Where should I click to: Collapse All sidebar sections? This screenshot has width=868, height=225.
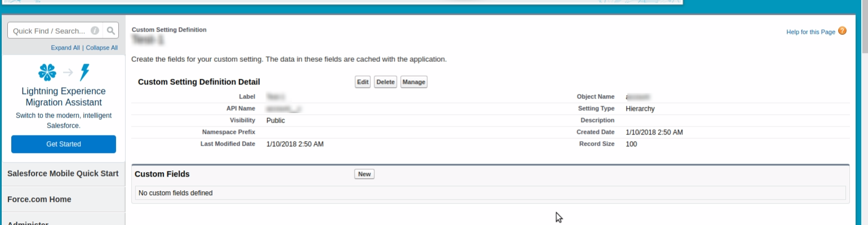tap(102, 48)
